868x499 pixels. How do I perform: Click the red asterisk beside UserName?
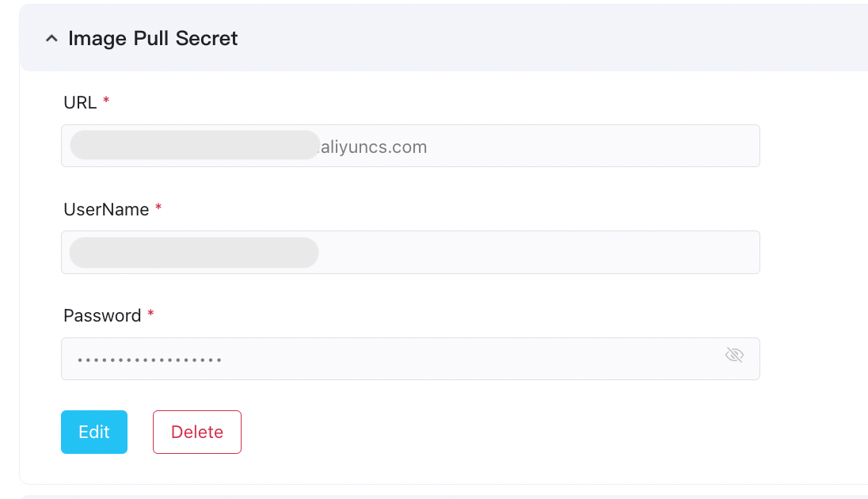[x=158, y=208]
